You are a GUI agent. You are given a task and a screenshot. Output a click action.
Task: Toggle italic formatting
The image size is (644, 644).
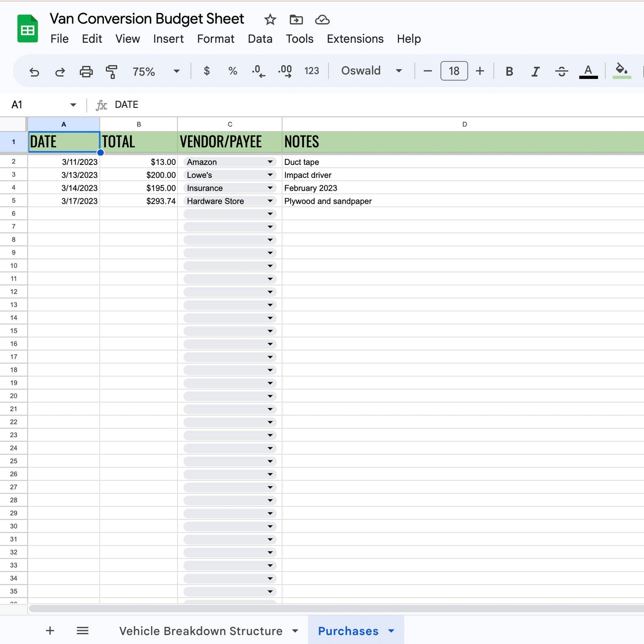535,71
